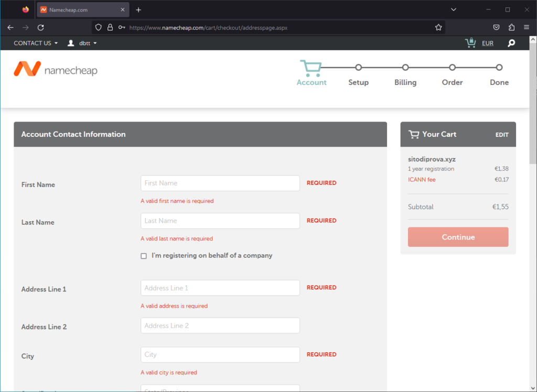The image size is (537, 392).
Task: View site security padlock info
Action: coord(110,27)
